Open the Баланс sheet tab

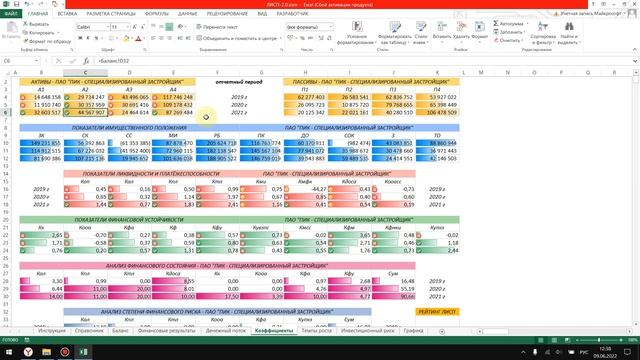pyautogui.click(x=120, y=331)
